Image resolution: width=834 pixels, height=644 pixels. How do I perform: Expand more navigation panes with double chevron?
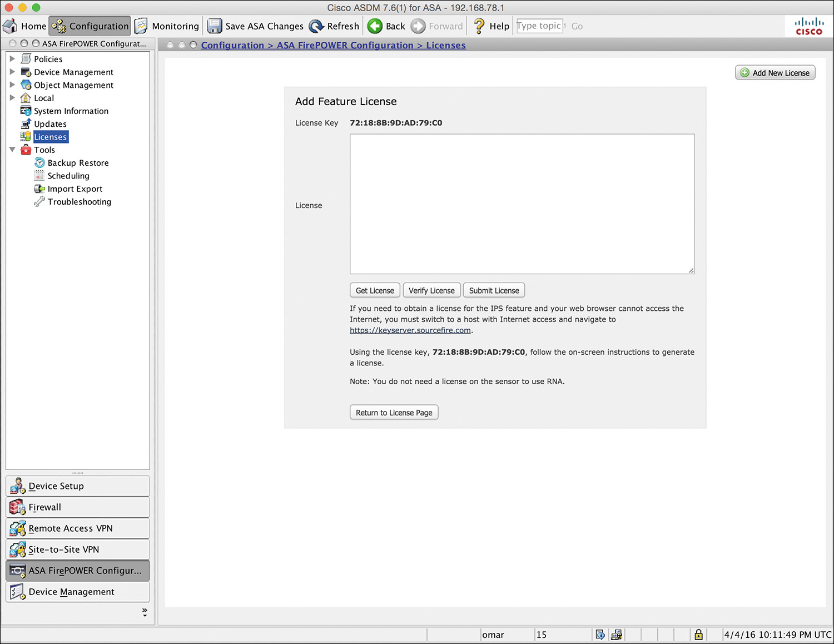coord(145,612)
